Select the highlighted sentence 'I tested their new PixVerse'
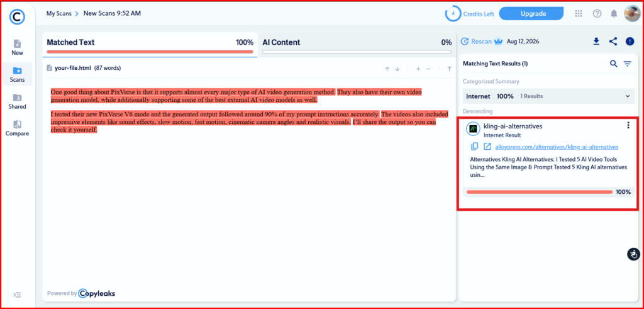644x309 pixels. (215, 114)
